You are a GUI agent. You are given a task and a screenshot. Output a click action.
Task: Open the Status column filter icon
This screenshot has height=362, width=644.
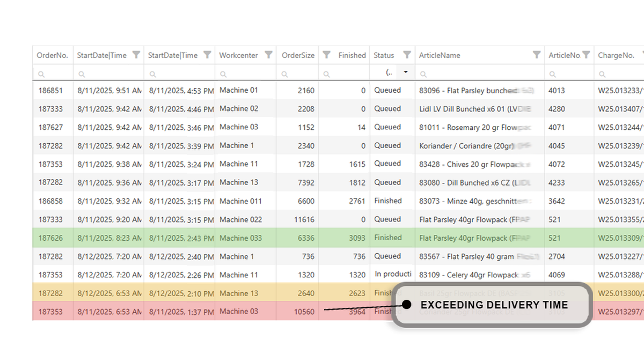(x=407, y=55)
